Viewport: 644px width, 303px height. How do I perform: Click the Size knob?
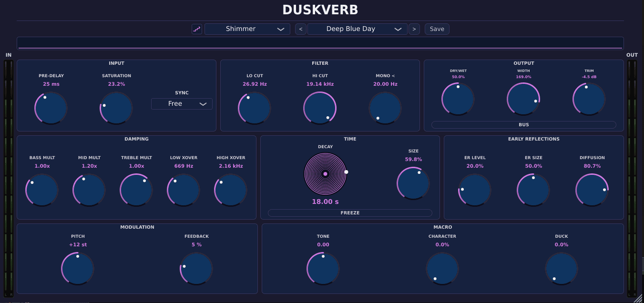(x=413, y=183)
